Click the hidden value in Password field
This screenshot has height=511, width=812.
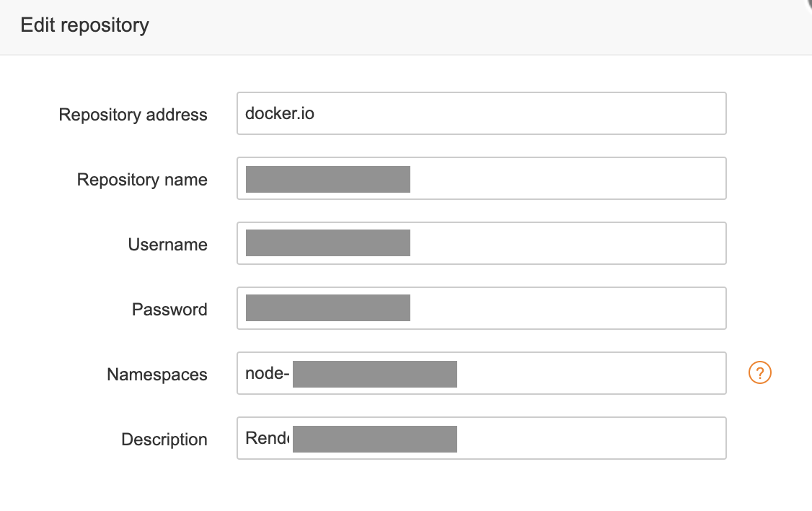tap(327, 308)
